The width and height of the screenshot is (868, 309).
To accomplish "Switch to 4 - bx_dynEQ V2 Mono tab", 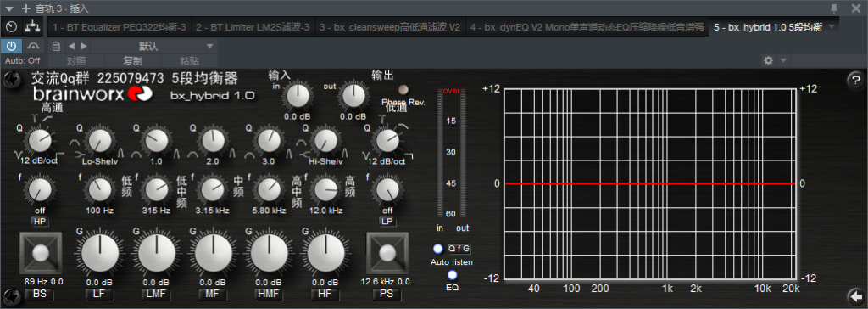I will [588, 27].
